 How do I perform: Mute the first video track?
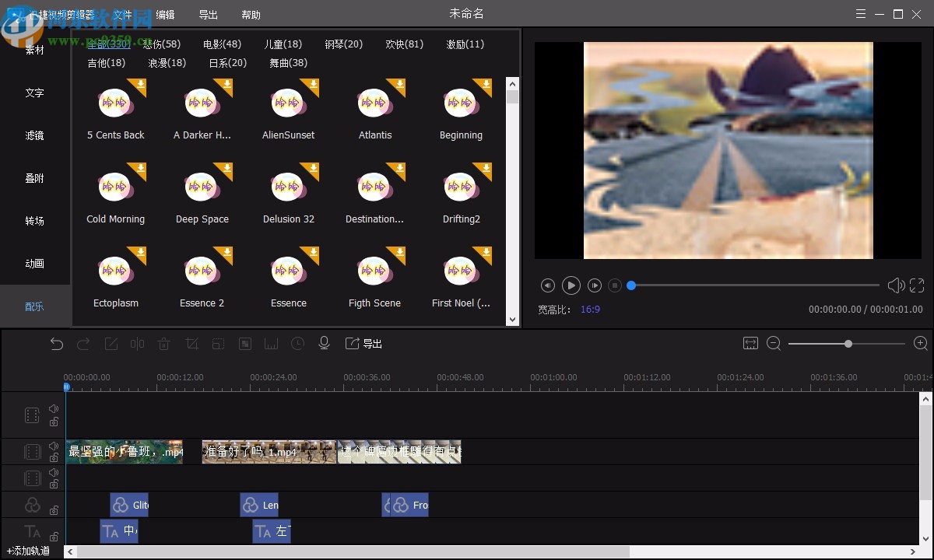[x=54, y=407]
